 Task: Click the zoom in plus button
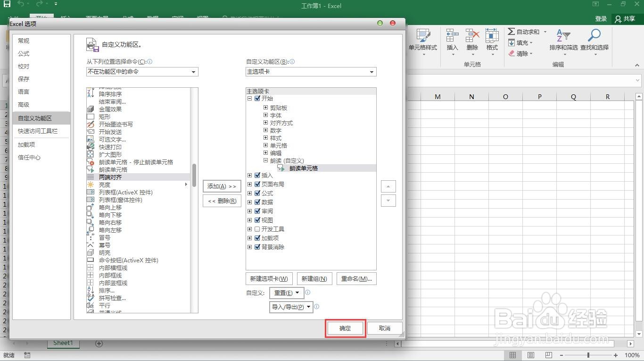(616, 355)
